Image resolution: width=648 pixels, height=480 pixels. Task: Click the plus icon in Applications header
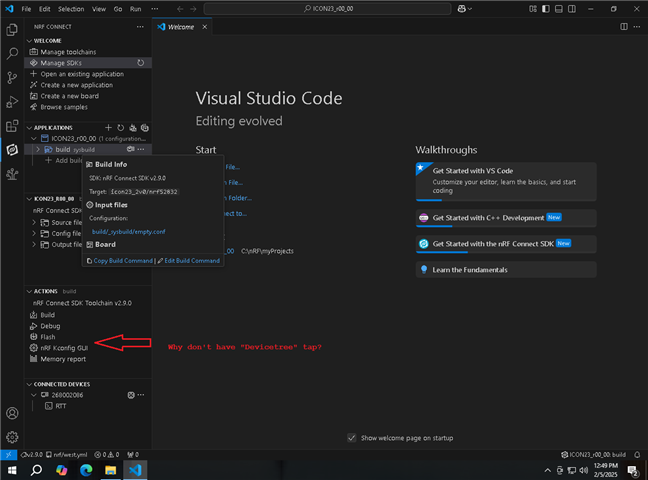click(x=108, y=127)
